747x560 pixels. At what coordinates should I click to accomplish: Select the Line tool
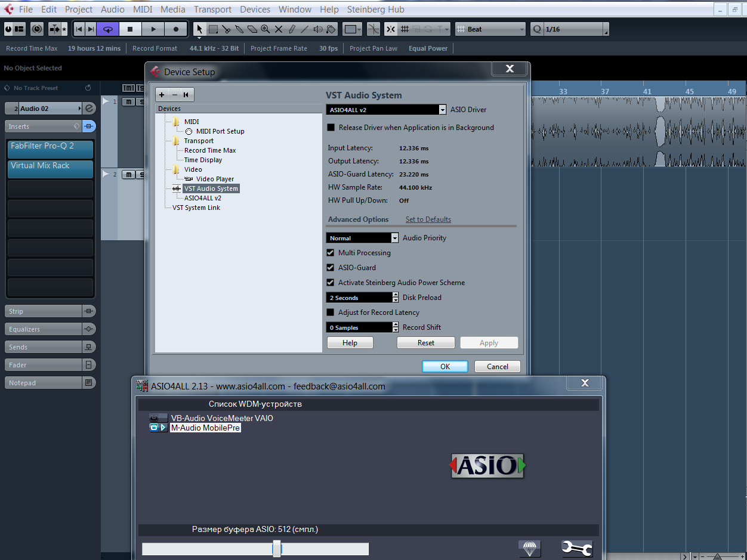[x=305, y=29]
